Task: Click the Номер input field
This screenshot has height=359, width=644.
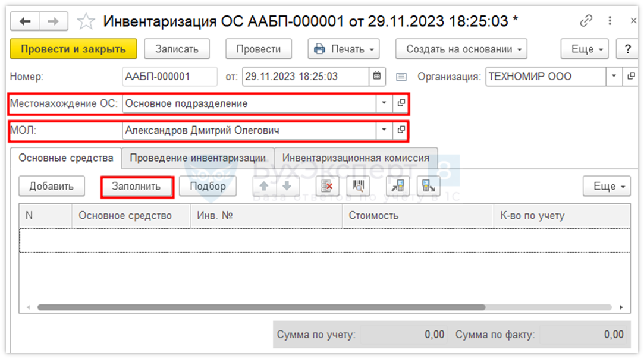Action: pyautogui.click(x=169, y=77)
